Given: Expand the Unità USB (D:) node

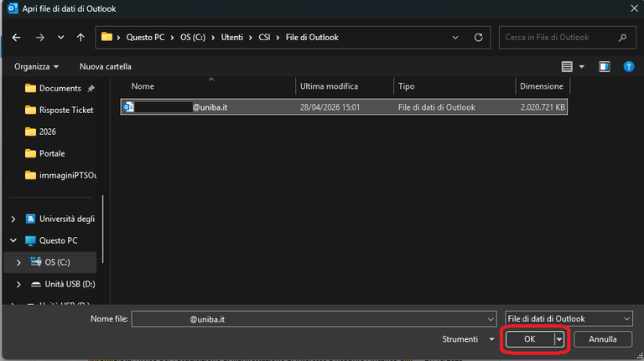Looking at the screenshot, I should [18, 284].
